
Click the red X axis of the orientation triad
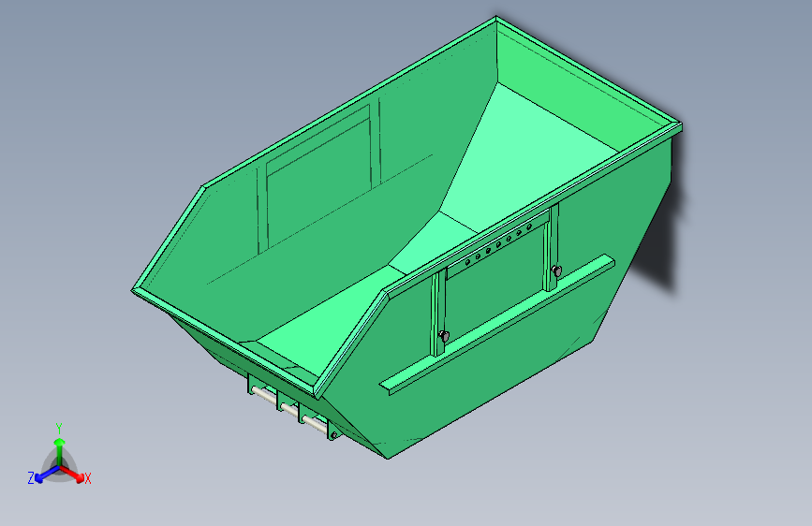73,474
